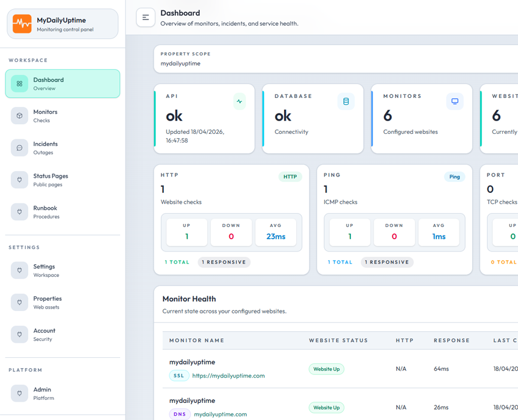The height and width of the screenshot is (420, 518).
Task: Open the Admin Platform menu item
Action: pos(63,393)
